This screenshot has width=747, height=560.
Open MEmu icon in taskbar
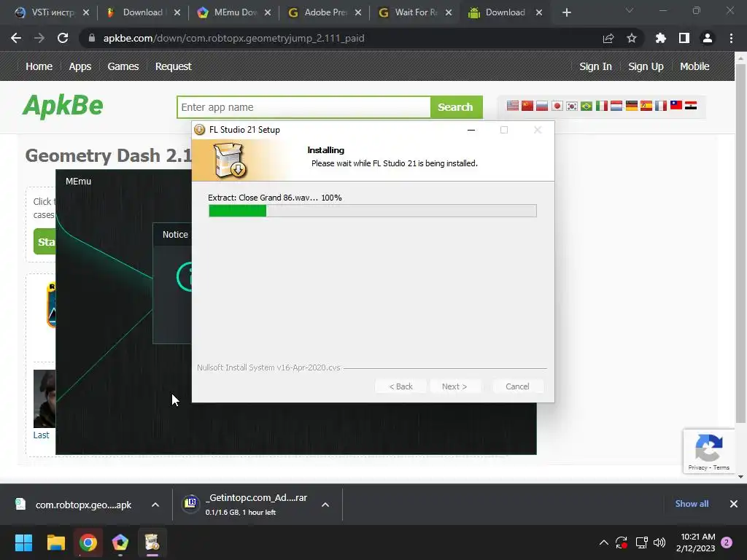coord(120,542)
